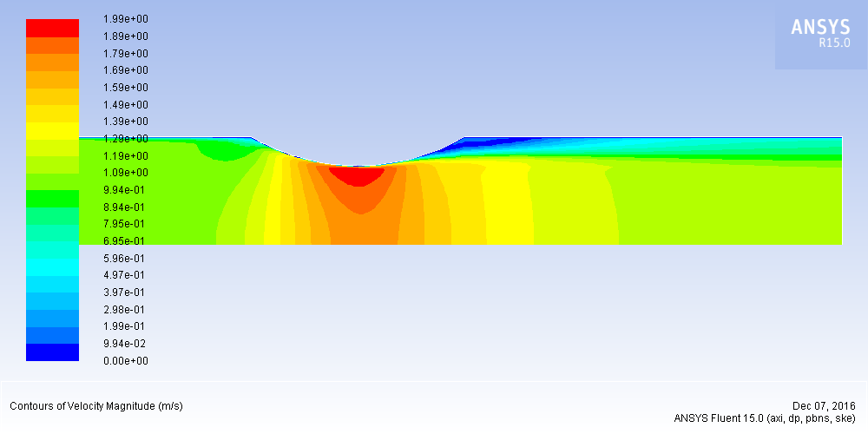
Task: Click the 4.97e-01 legend label
Action: tap(126, 274)
